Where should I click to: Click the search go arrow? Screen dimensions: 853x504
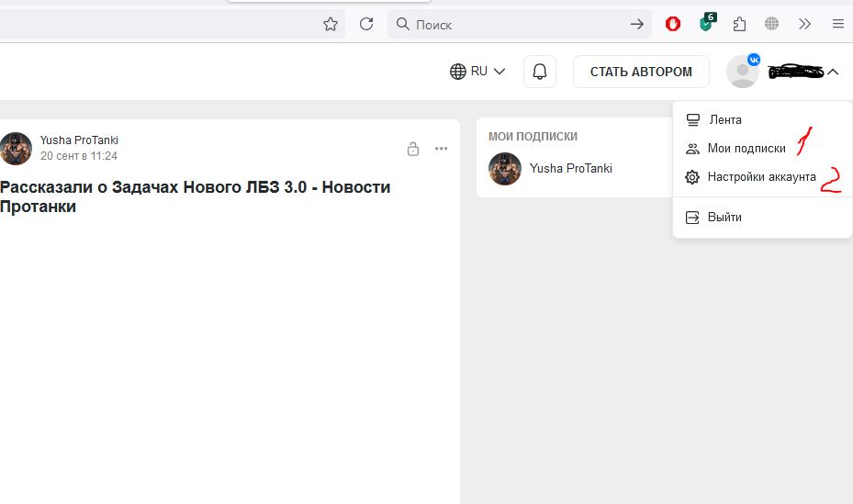coord(637,24)
